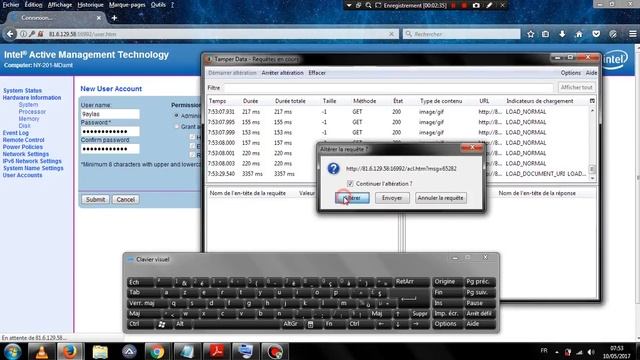Viewport: 640px width, 360px height.
Task: Switch to Firefox in the taskbar
Action: 69,351
